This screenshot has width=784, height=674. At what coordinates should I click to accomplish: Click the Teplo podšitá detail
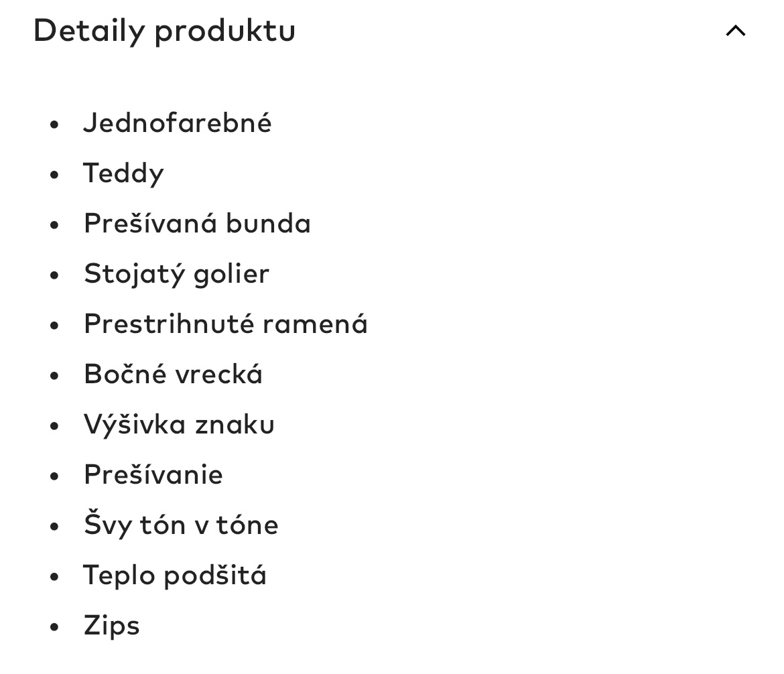coord(175,576)
